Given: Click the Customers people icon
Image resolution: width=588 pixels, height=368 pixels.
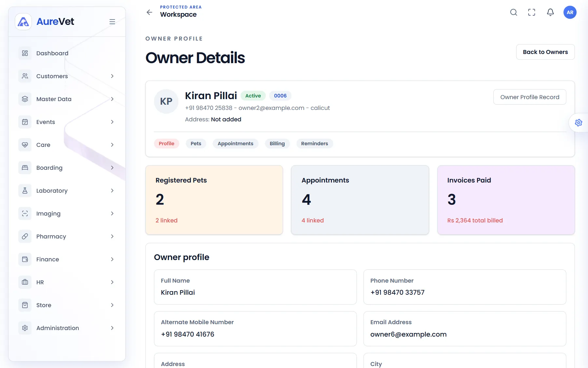Looking at the screenshot, I should coord(25,76).
